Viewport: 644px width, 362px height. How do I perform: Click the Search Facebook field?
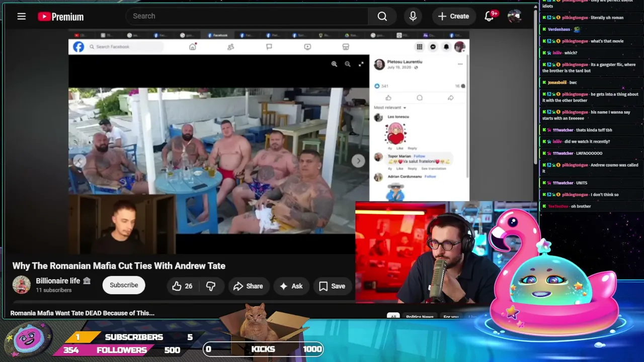coord(126,47)
